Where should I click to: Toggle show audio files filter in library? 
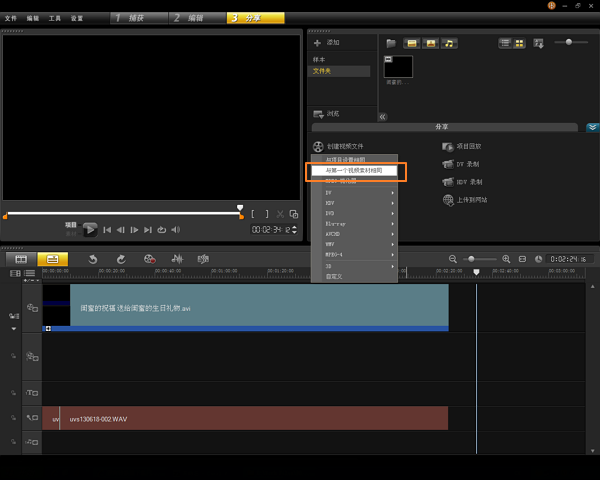[x=449, y=43]
